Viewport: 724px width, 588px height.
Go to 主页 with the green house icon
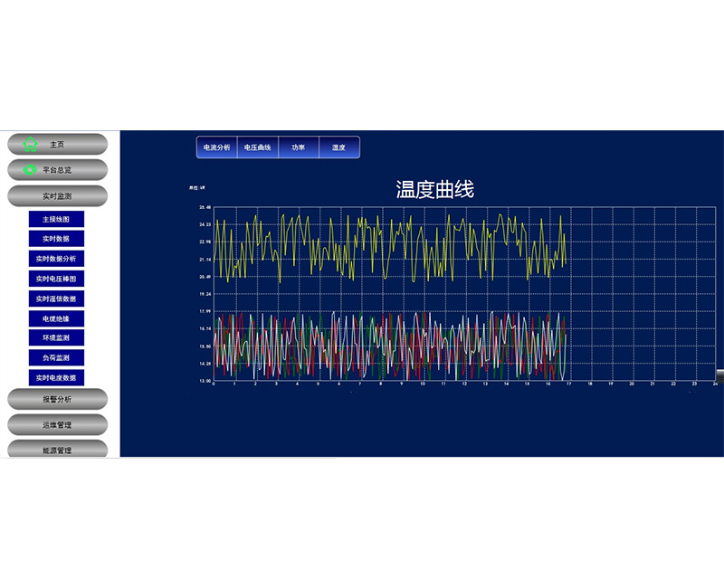click(57, 145)
